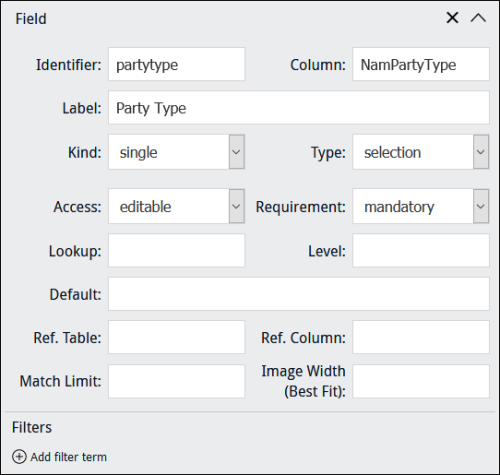Click the Field panel title
This screenshot has width=500, height=475.
click(x=31, y=19)
